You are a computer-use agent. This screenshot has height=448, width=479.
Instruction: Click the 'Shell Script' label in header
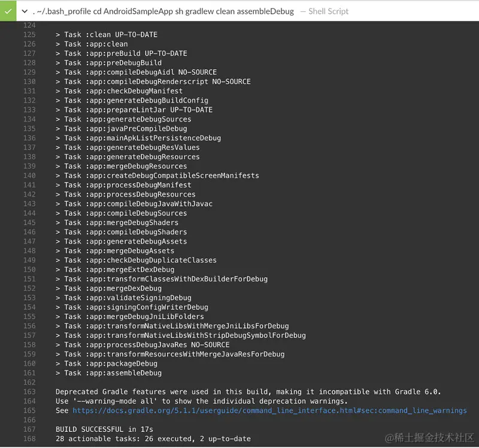[x=328, y=11]
